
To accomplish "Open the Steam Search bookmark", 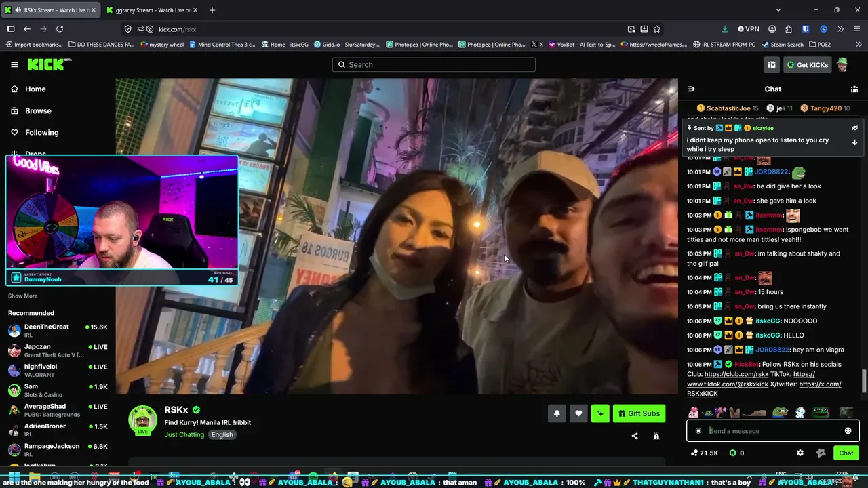I will point(783,45).
